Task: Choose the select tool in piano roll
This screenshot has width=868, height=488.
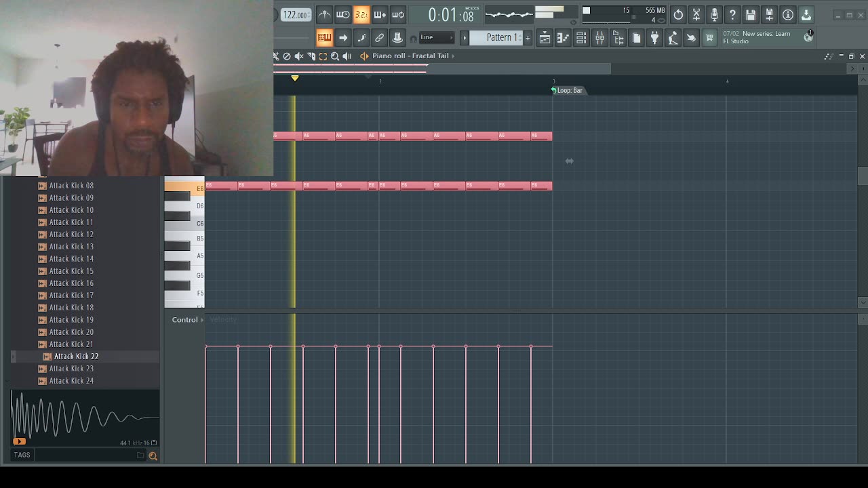Action: (x=323, y=56)
